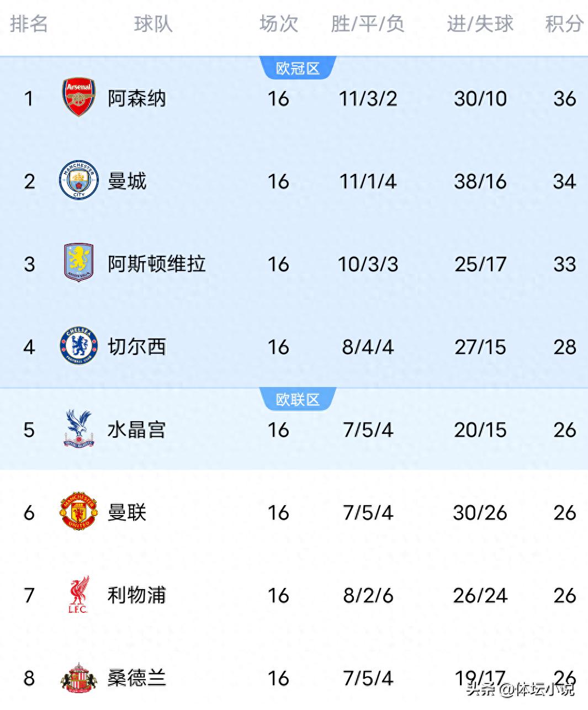
Task: Click the 头条 @体坛小说 watermark
Action: point(520,689)
